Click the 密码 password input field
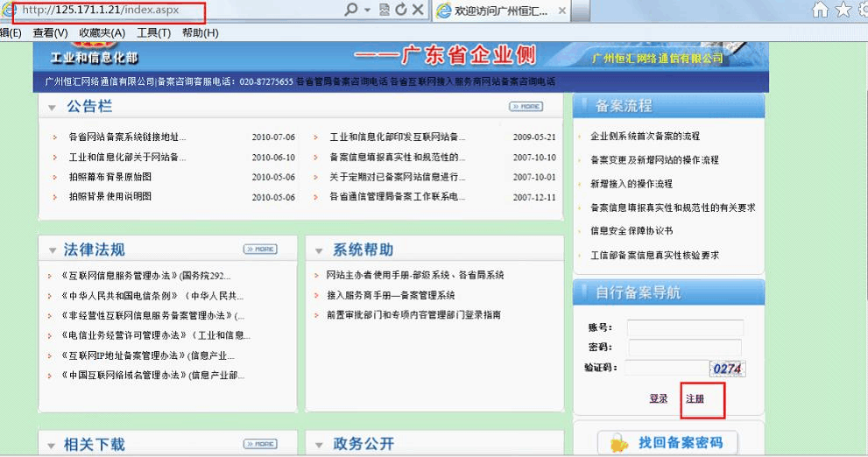868x457 pixels. (x=685, y=348)
